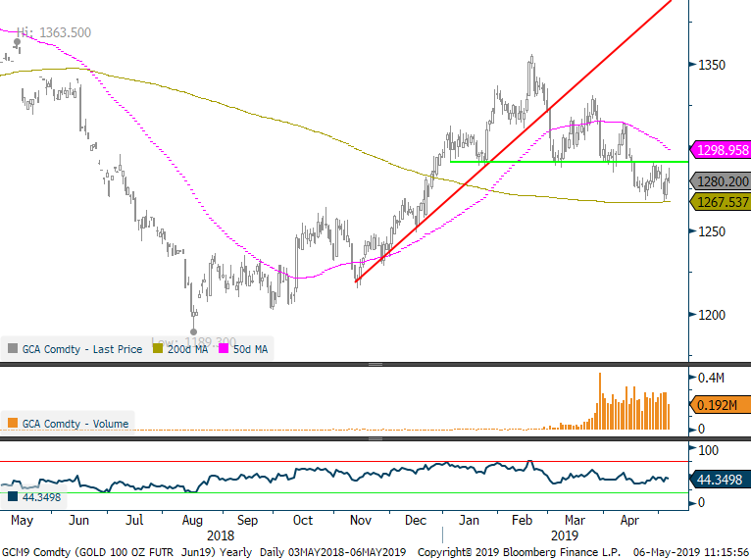Click the gray dot marking the chart low
This screenshot has height=560, width=751.
click(193, 331)
